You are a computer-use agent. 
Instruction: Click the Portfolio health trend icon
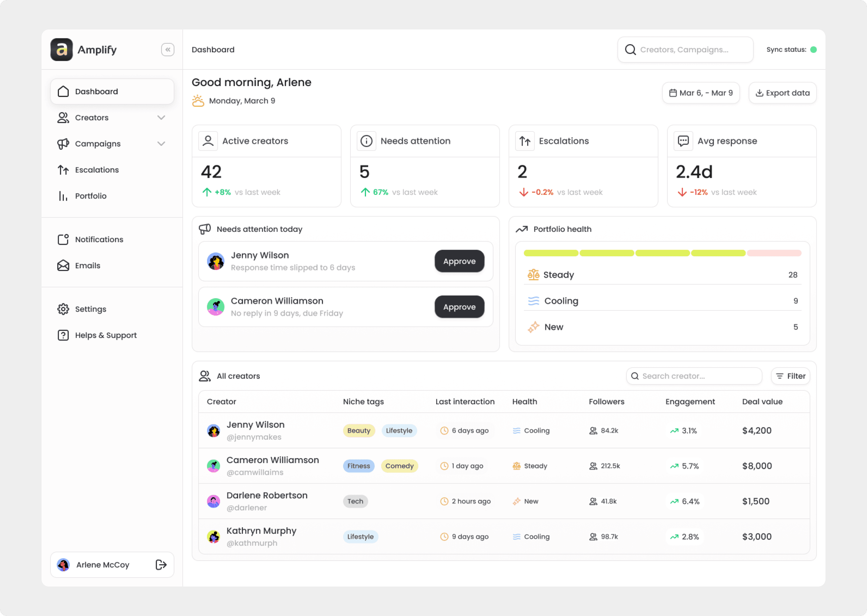click(x=522, y=229)
